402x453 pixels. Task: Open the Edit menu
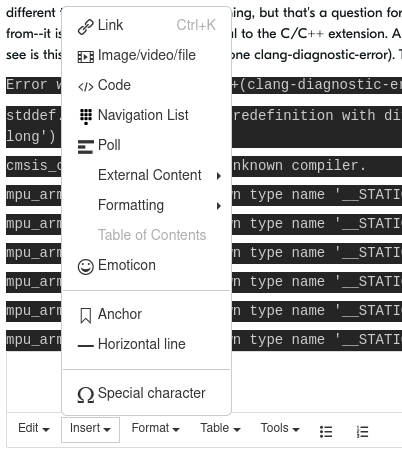pos(34,428)
